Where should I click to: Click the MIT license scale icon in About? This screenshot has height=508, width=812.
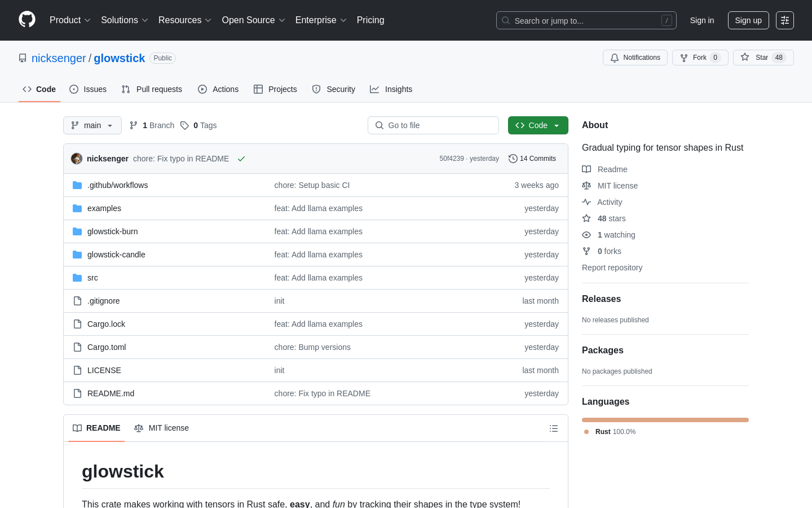click(x=586, y=186)
